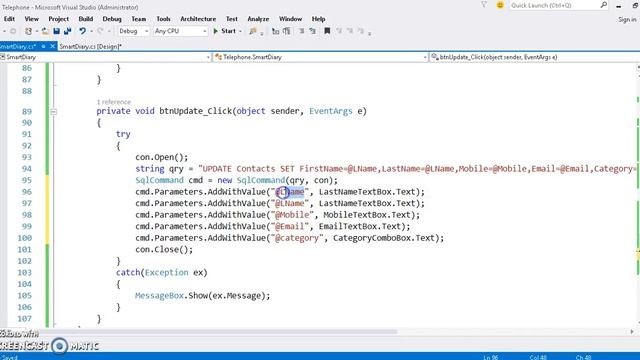Click the Redo arrow icon
This screenshot has width=640, height=360.
[100, 31]
